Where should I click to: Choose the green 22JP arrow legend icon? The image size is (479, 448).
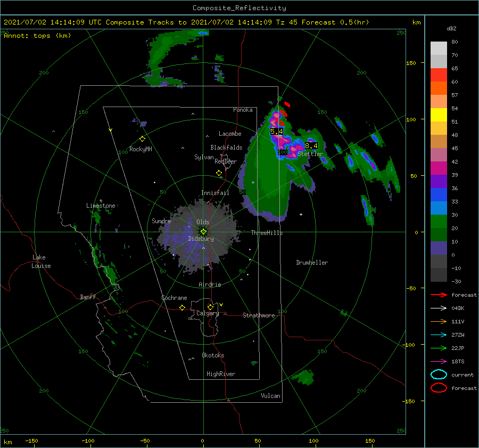(439, 348)
